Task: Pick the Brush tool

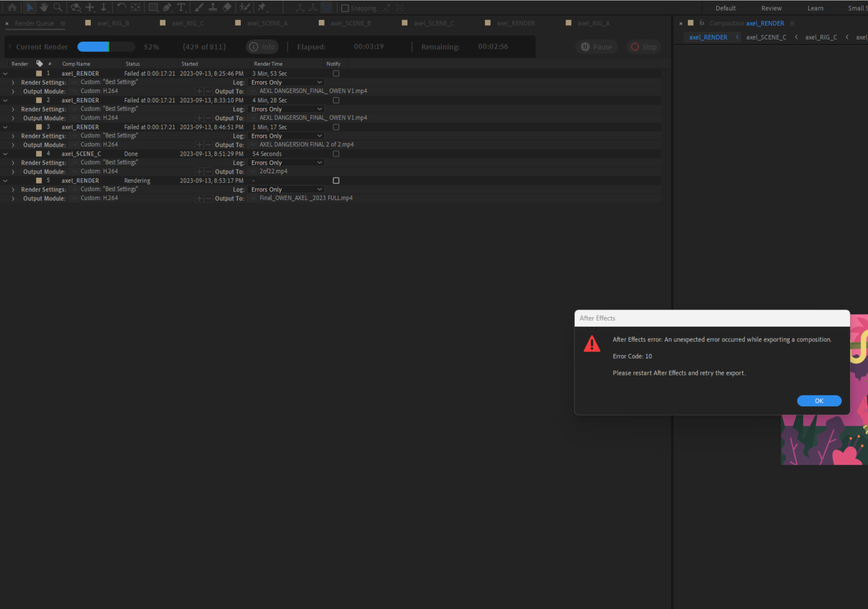Action: click(x=198, y=7)
